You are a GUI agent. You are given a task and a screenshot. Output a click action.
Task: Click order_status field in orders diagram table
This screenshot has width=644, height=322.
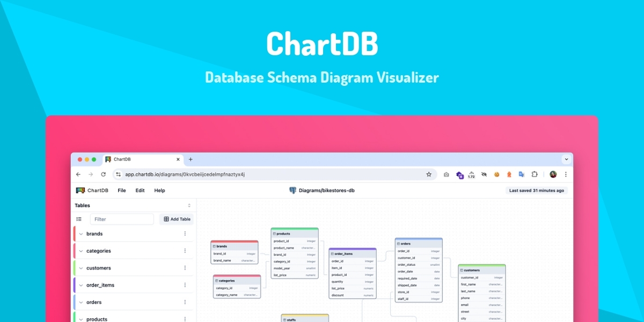419,265
